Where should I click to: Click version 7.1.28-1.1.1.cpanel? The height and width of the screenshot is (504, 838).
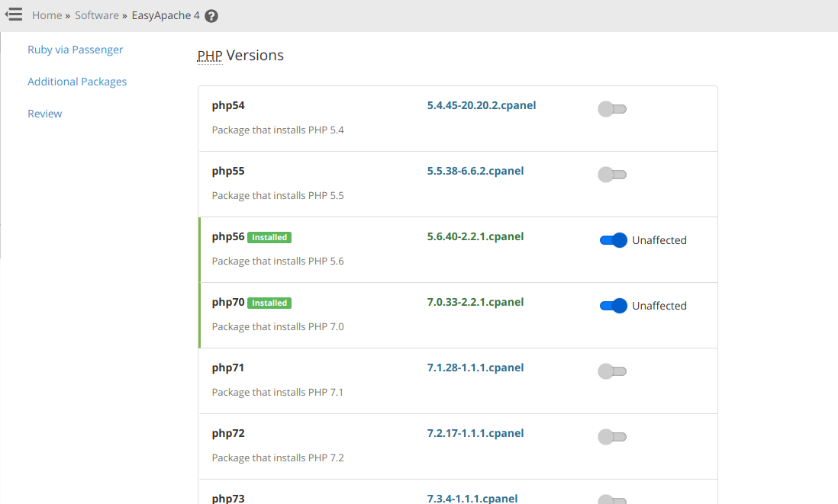(475, 368)
